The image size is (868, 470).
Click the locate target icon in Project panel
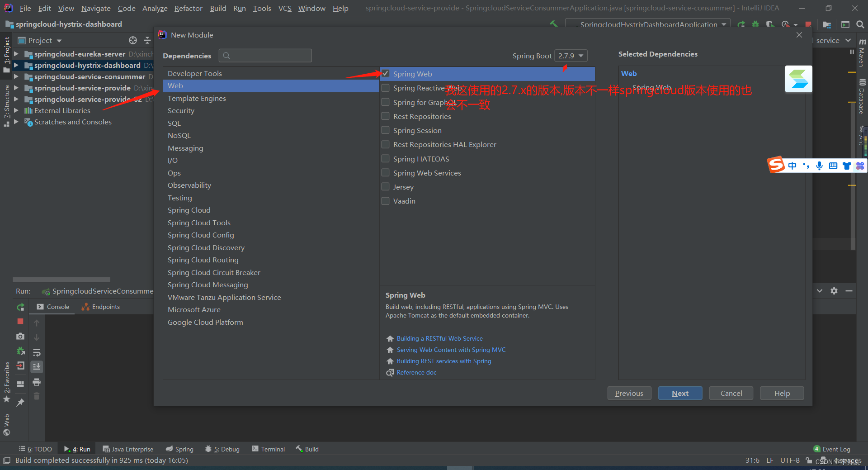click(x=133, y=40)
